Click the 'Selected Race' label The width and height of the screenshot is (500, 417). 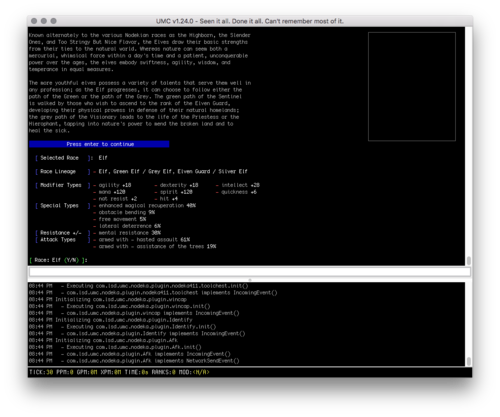pyautogui.click(x=59, y=158)
